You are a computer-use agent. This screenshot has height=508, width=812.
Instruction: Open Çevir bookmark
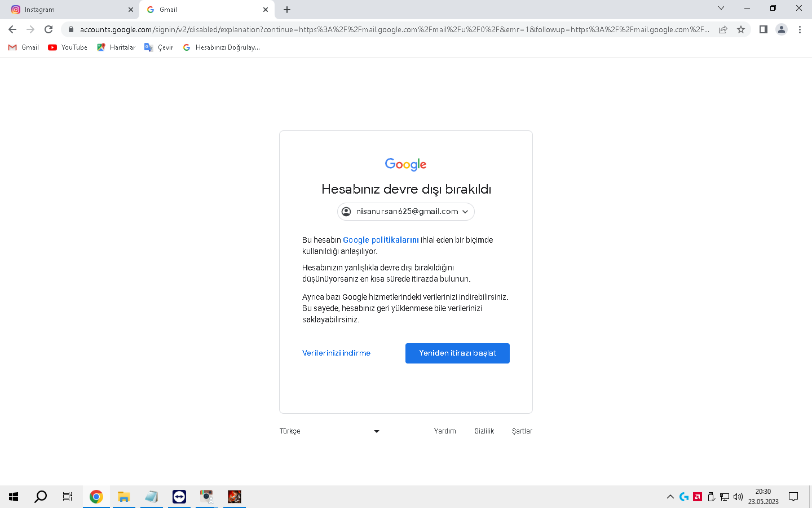(159, 47)
